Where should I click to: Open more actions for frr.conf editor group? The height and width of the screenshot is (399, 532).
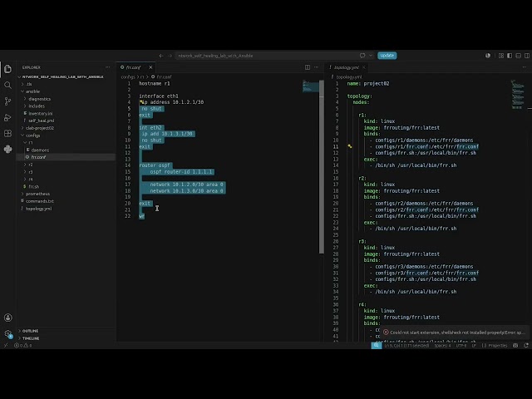coord(316,67)
